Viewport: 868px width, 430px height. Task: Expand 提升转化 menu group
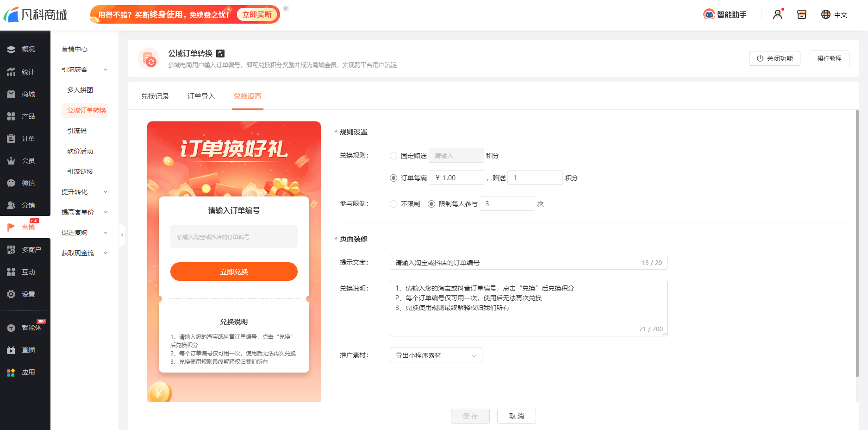point(84,192)
